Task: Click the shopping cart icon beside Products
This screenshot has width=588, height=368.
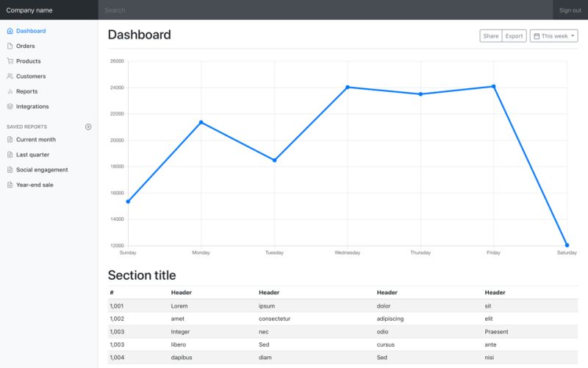Action: 10,61
